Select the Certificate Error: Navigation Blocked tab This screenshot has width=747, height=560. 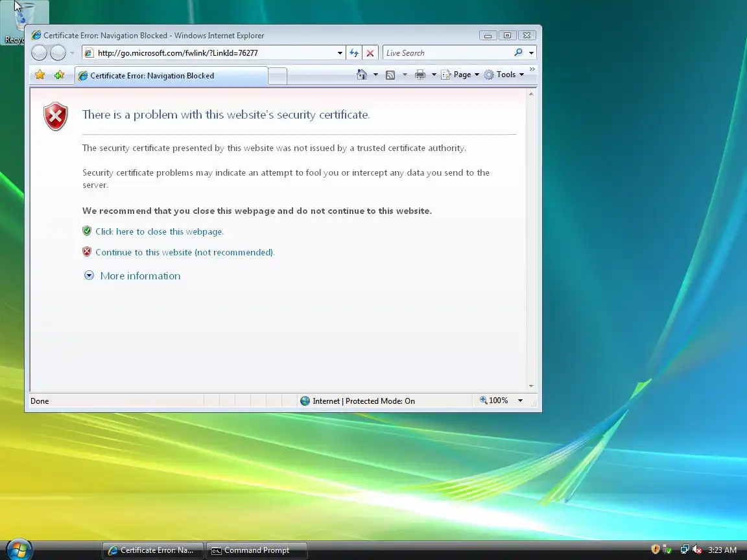tap(171, 76)
